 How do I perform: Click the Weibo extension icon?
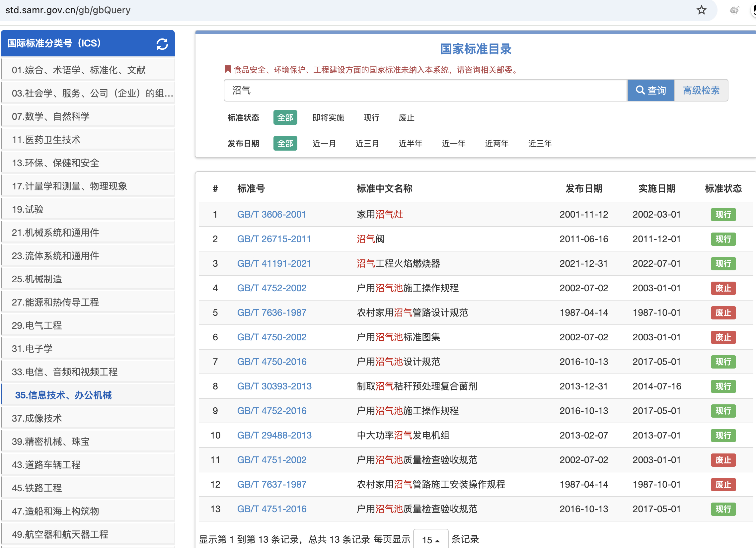[734, 10]
